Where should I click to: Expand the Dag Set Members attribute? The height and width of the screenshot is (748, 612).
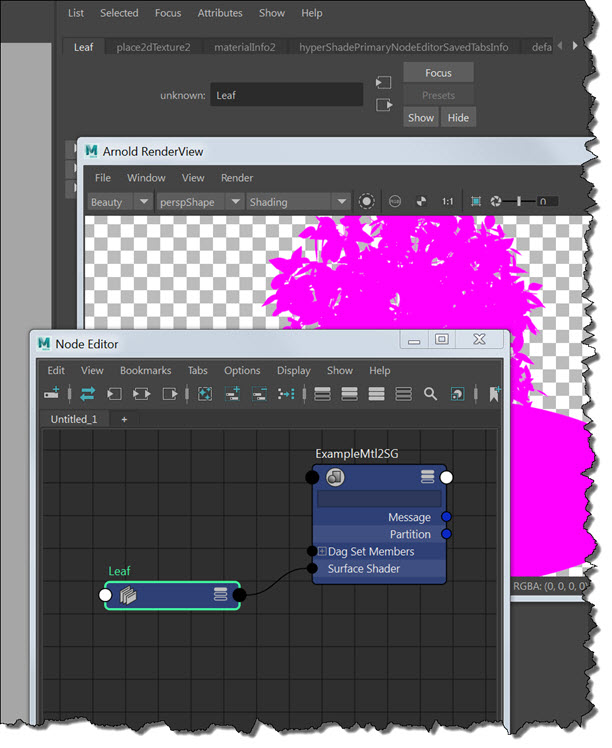pyautogui.click(x=322, y=552)
